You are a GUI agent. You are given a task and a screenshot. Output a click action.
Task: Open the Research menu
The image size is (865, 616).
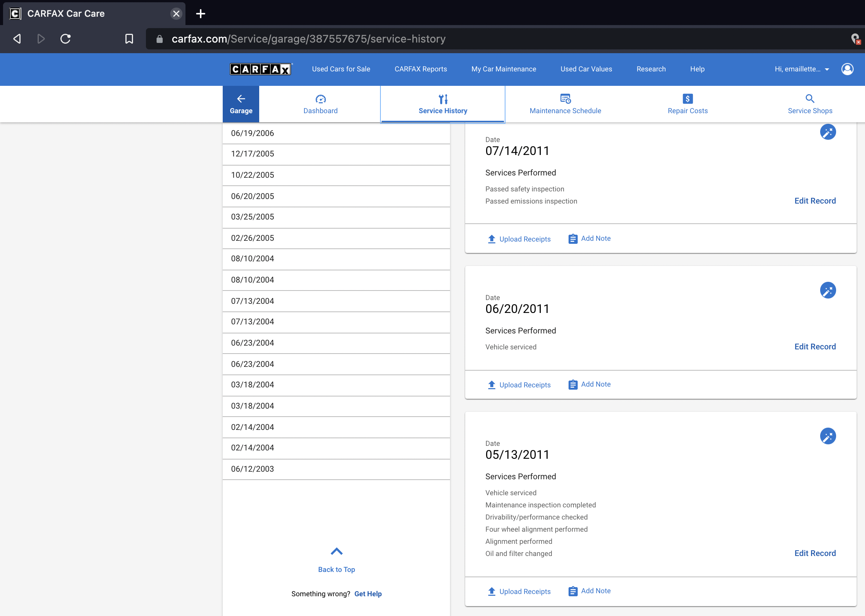(651, 69)
